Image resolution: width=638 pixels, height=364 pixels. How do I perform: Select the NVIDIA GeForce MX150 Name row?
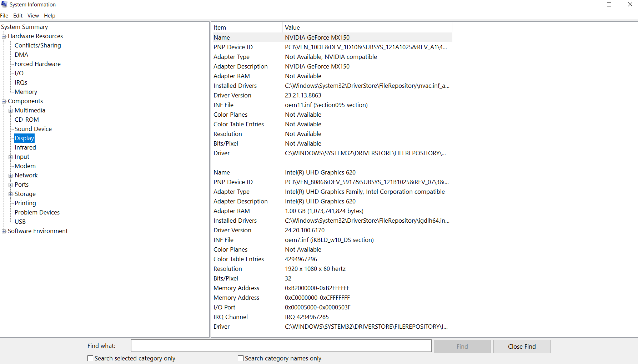(332, 37)
